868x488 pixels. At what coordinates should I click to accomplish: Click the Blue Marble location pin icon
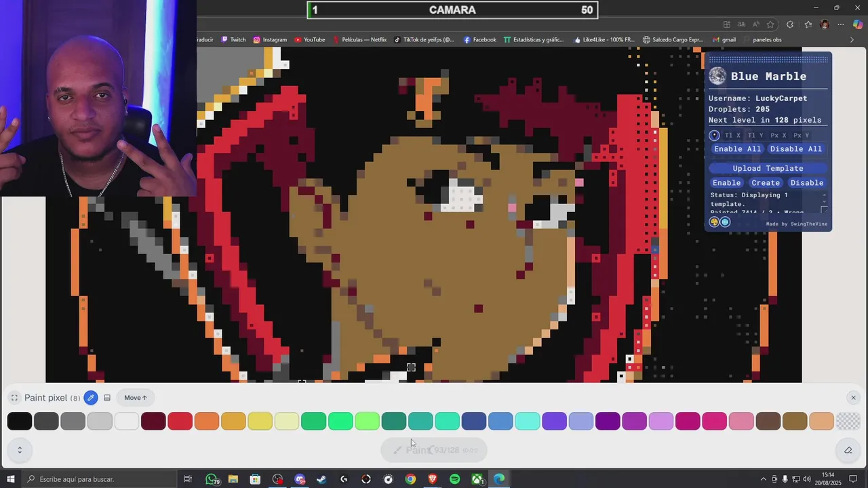714,136
